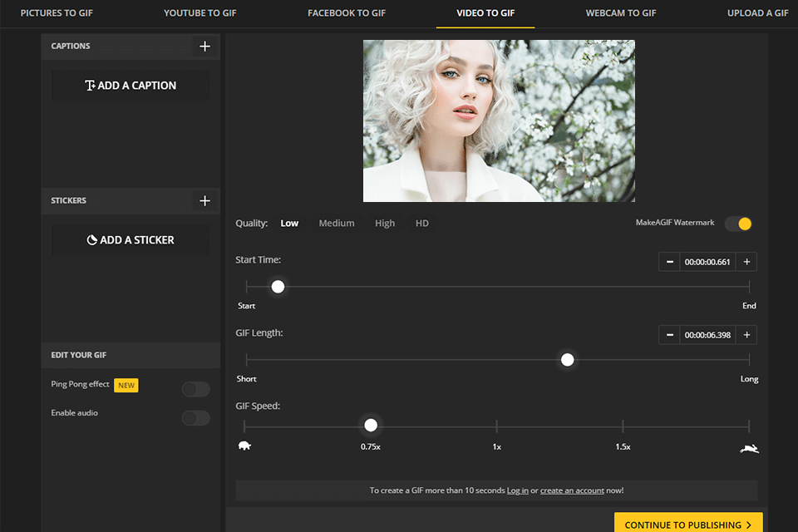The image size is (798, 532).
Task: Click Continue to Publishing
Action: point(688,524)
